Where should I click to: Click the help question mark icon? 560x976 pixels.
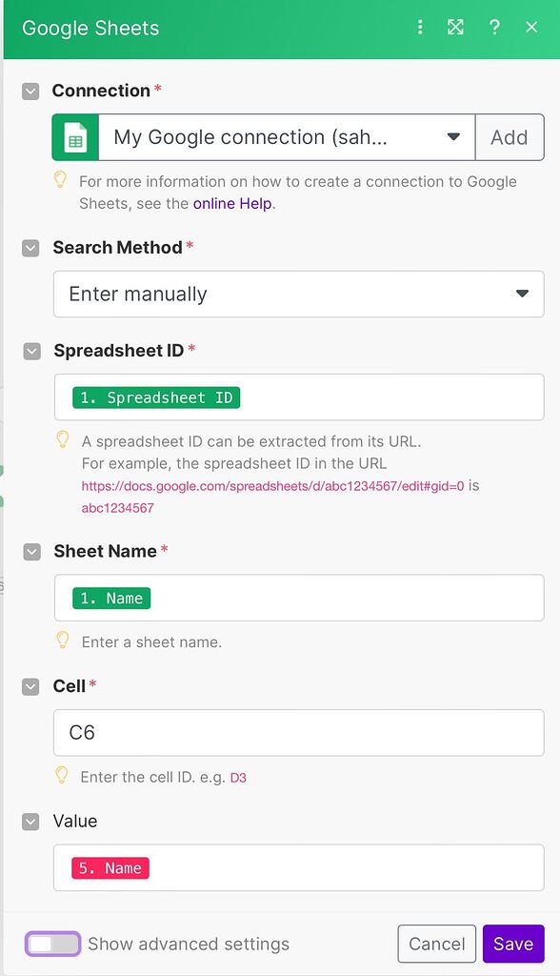pyautogui.click(x=494, y=28)
